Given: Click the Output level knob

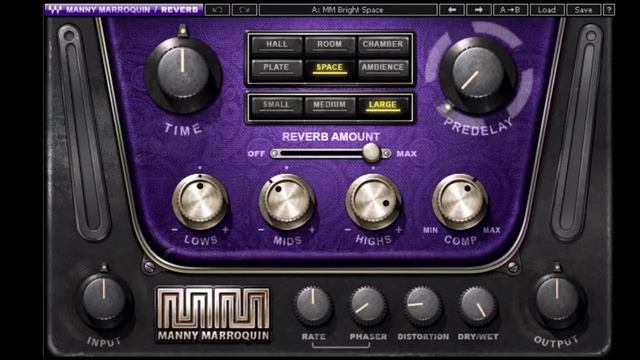Looking at the screenshot, I should pyautogui.click(x=557, y=299).
